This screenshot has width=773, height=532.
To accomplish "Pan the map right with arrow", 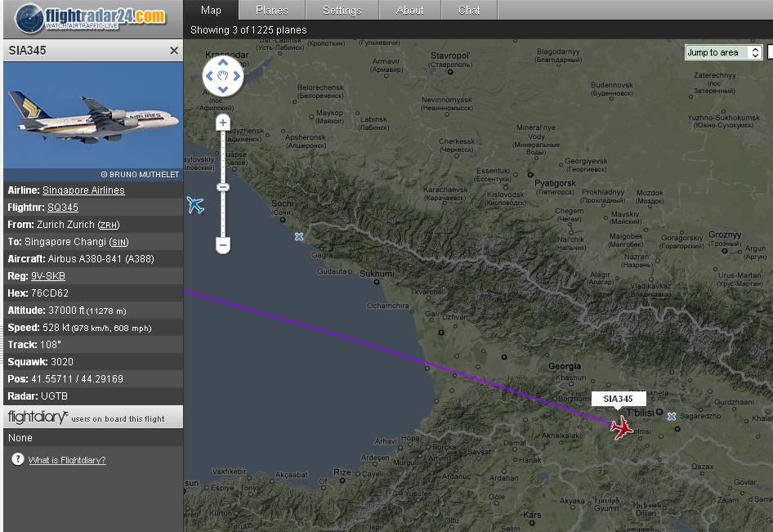I will [237, 76].
